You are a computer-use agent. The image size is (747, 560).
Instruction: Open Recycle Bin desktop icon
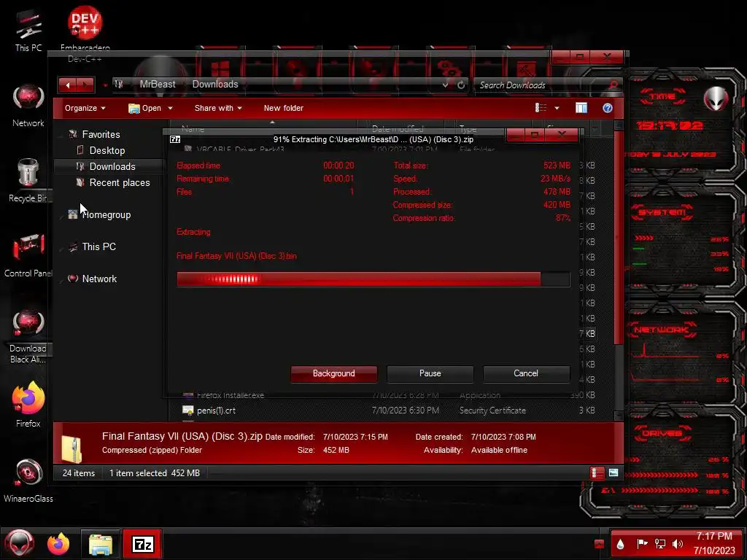(x=28, y=181)
